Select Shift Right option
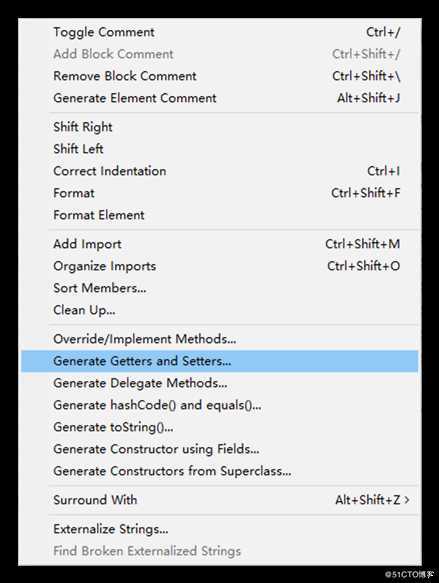Screen dimensions: 439x583 [219, 127]
